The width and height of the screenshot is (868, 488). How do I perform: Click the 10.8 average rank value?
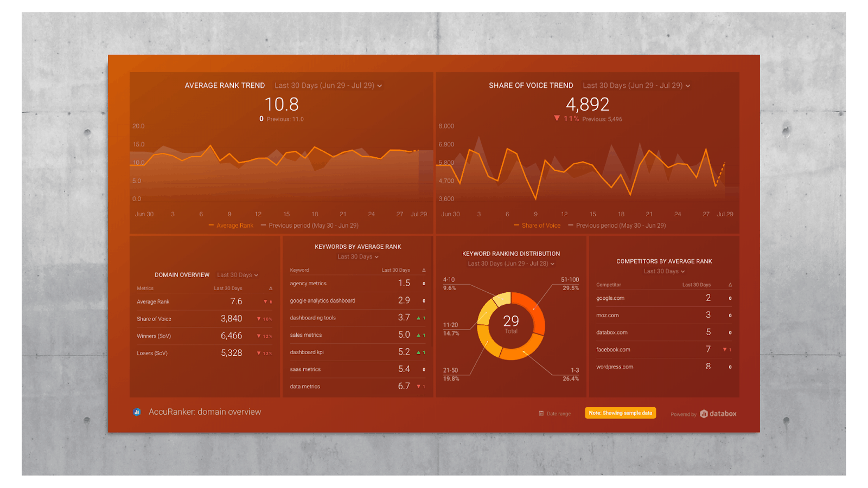pos(282,104)
